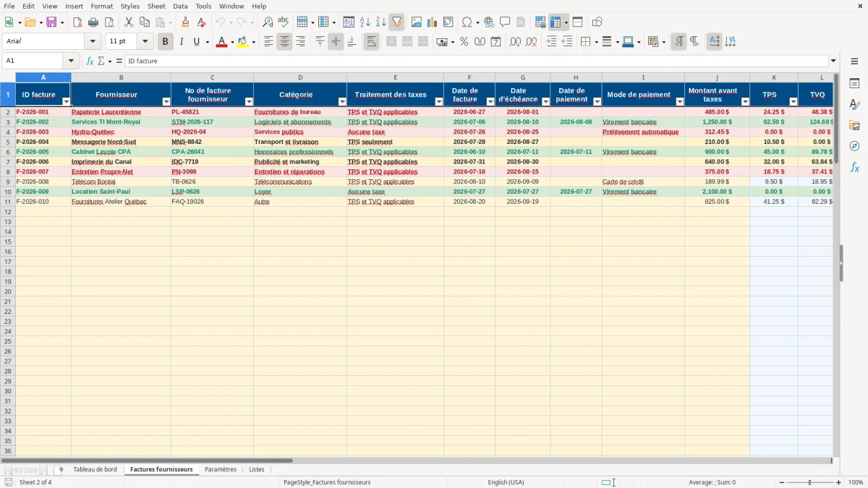Open Print Preview from the toolbar
The height and width of the screenshot is (488, 868).
pyautogui.click(x=109, y=22)
